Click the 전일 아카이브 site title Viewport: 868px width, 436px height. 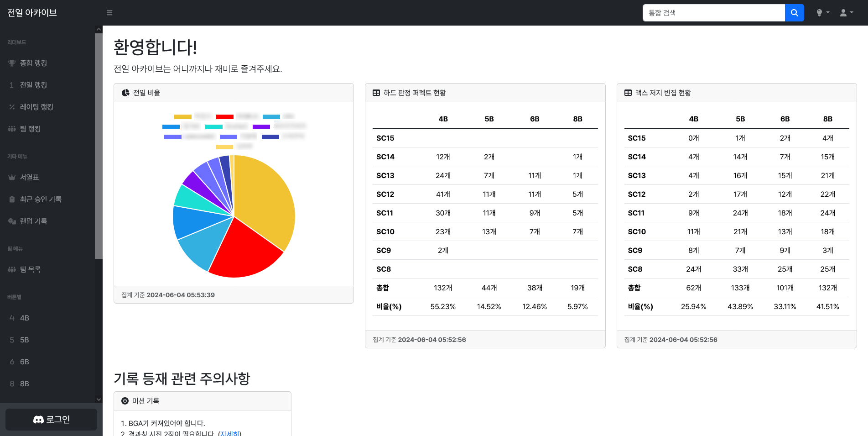[x=32, y=13]
